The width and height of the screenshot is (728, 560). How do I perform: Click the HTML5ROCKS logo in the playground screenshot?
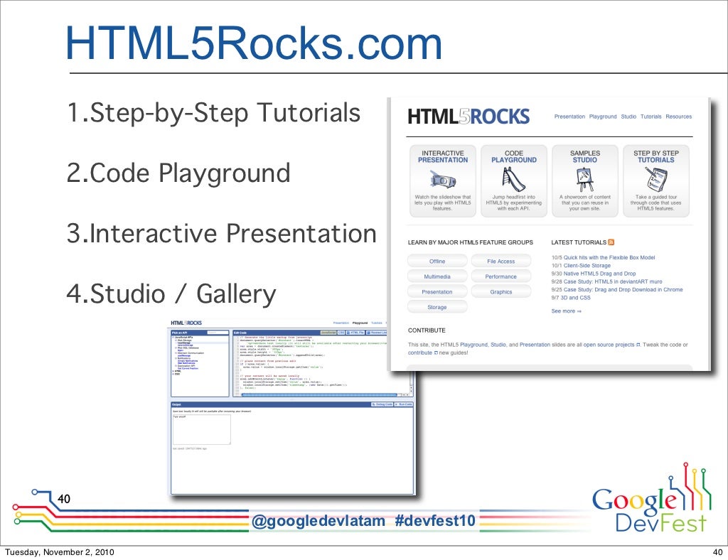187,323
